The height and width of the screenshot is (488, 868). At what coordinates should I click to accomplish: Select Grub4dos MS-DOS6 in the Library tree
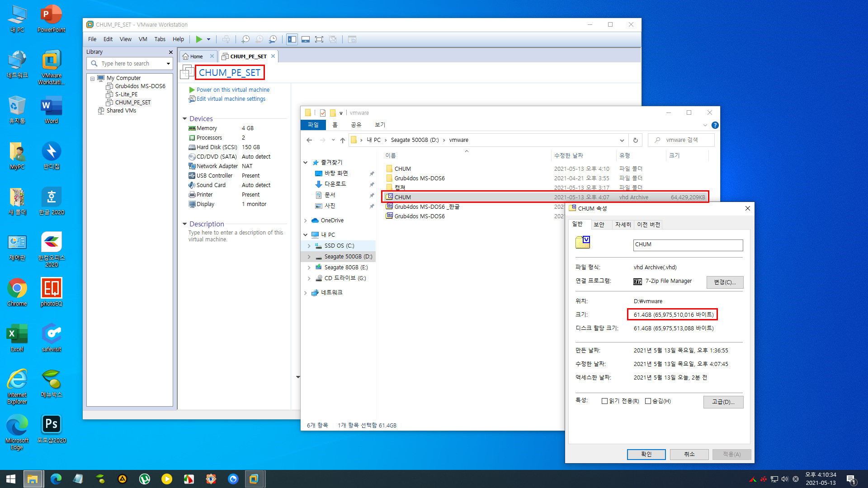coord(140,86)
